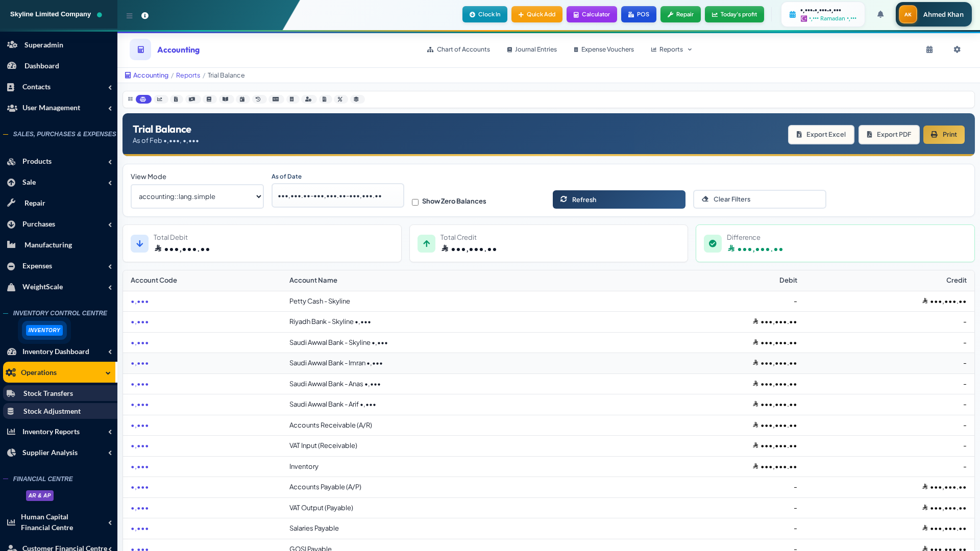Click the As of Date field

[337, 195]
